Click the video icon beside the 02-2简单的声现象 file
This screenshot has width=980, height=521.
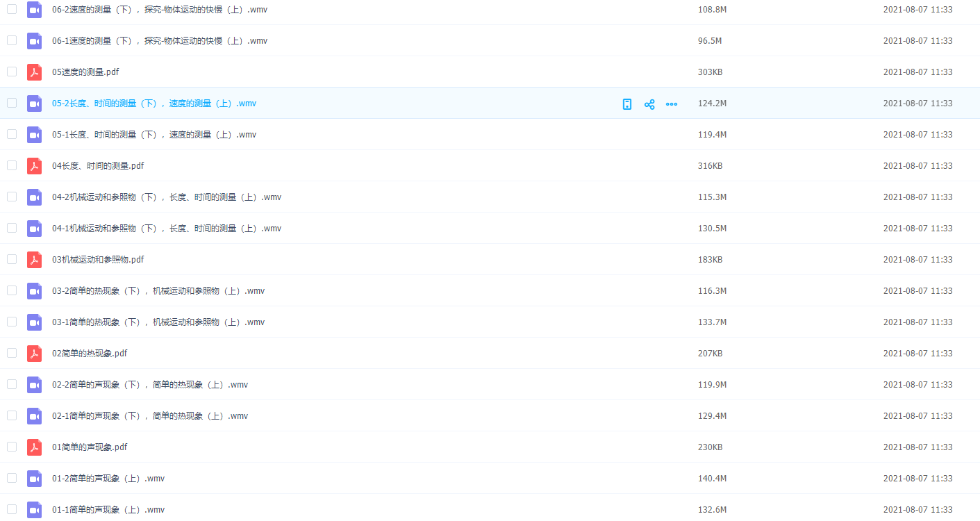34,385
